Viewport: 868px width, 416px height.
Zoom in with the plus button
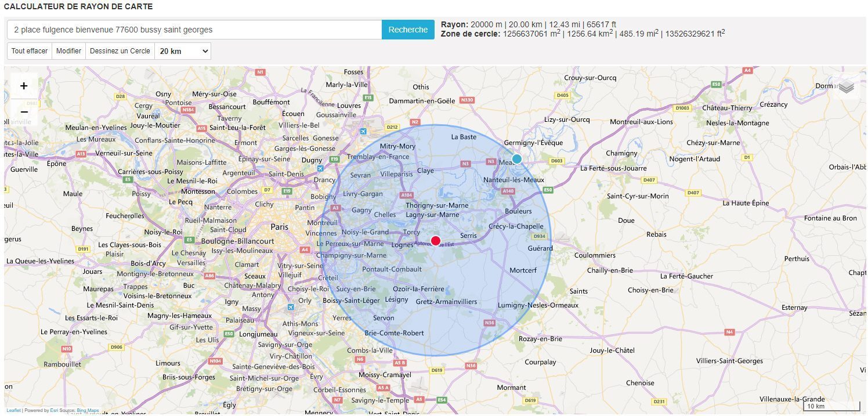24,86
